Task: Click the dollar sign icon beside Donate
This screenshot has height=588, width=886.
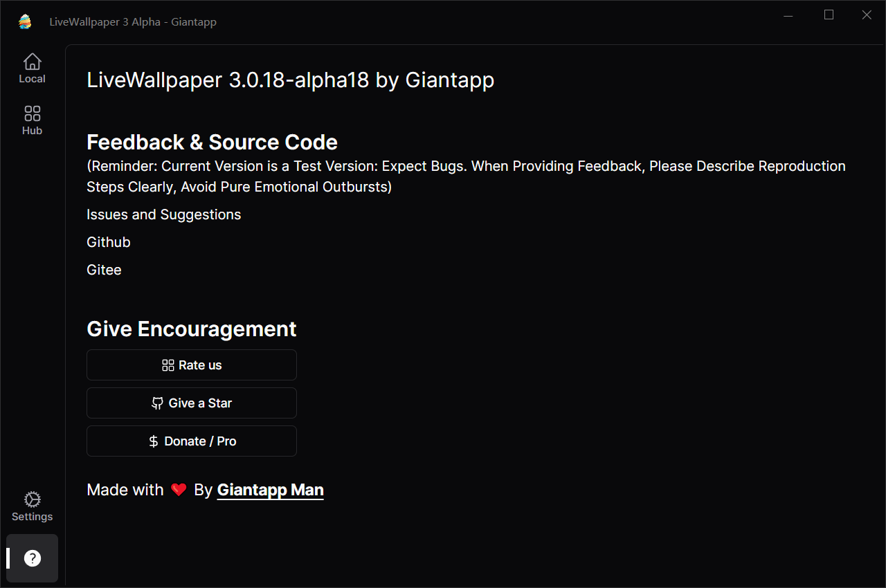Action: (154, 441)
